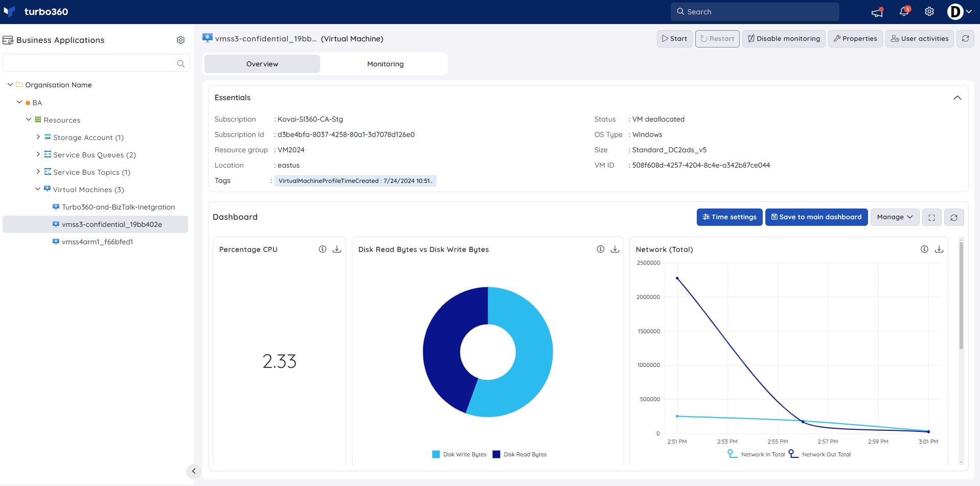Open the notifications bell icon
980x486 pixels.
(904, 12)
